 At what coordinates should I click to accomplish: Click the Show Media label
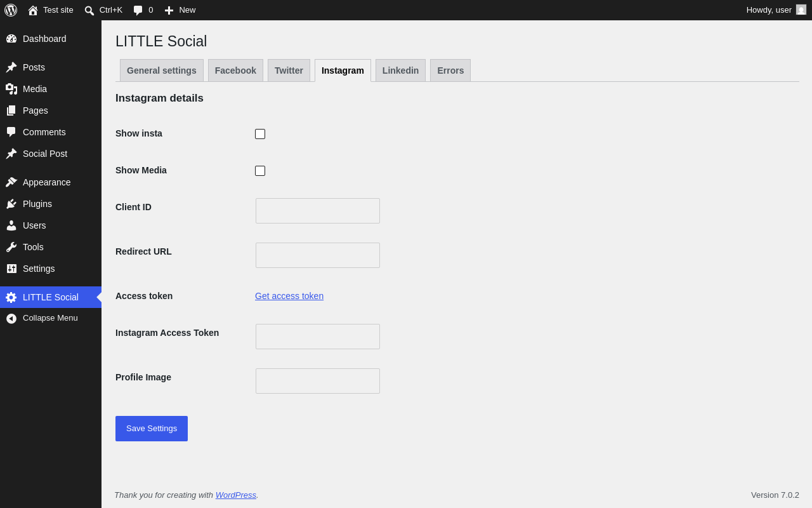pos(141,170)
